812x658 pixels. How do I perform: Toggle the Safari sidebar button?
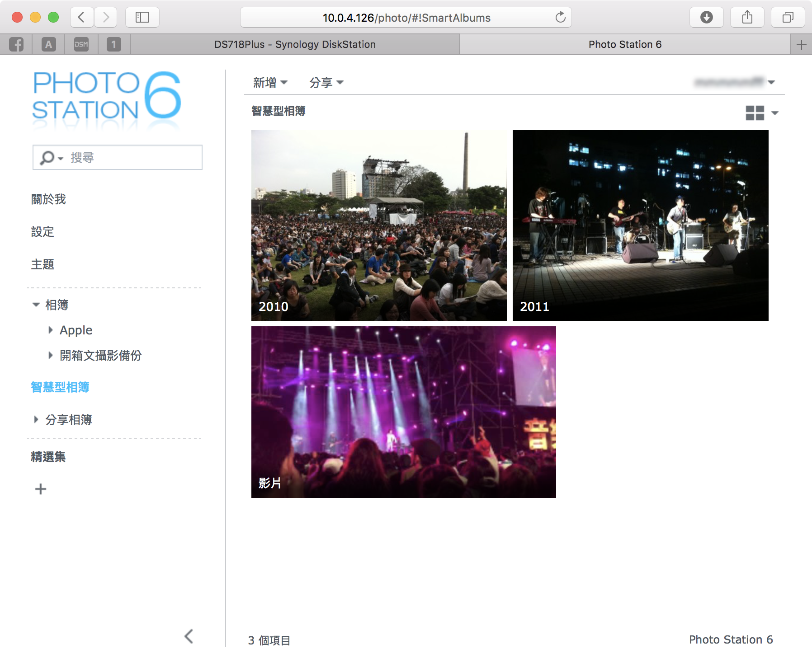click(x=142, y=18)
